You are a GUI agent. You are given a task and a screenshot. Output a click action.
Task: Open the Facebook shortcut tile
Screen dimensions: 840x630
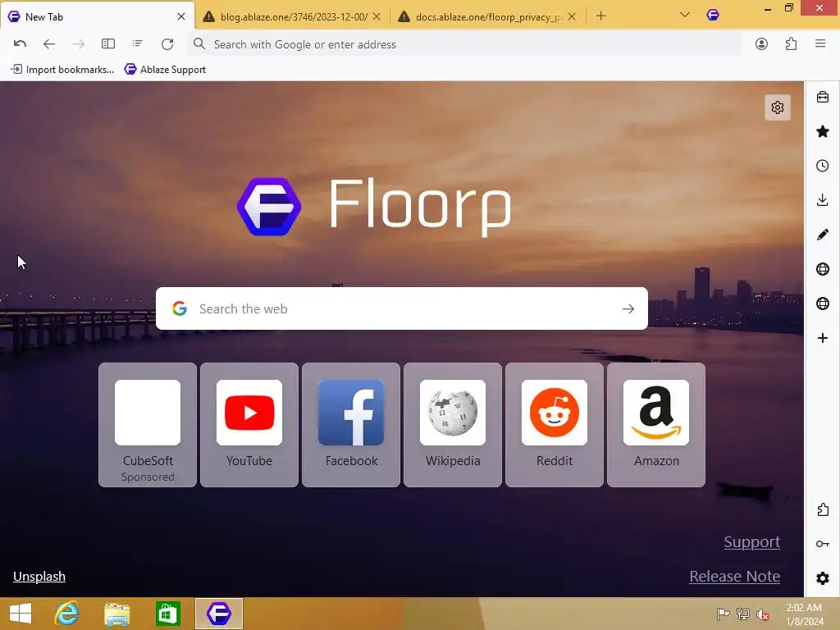[x=351, y=424]
